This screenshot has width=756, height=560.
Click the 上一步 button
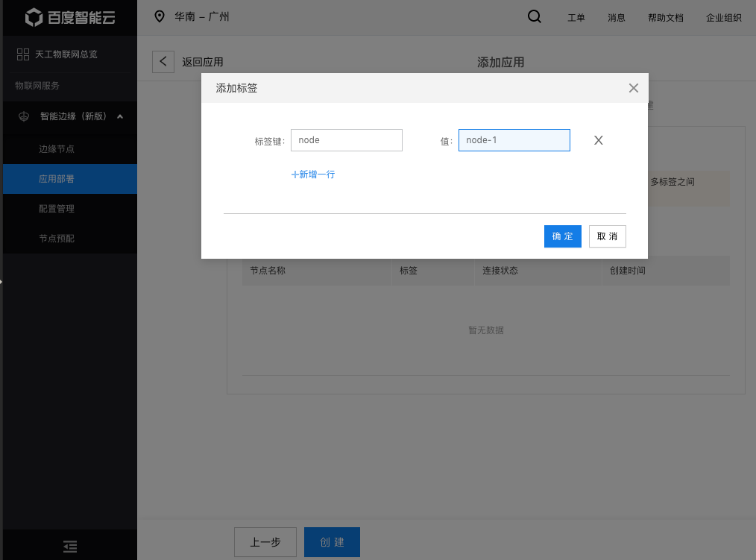point(265,542)
